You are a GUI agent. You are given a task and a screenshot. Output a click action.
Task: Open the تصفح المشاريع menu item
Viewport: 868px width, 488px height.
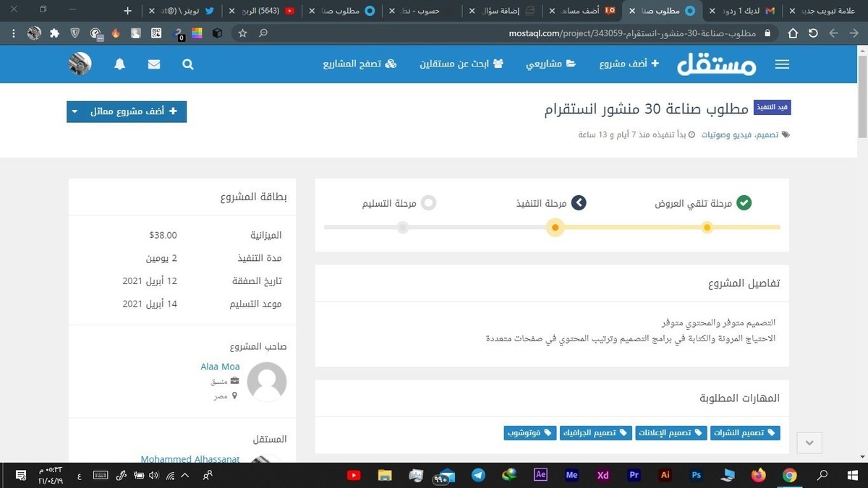pyautogui.click(x=360, y=64)
